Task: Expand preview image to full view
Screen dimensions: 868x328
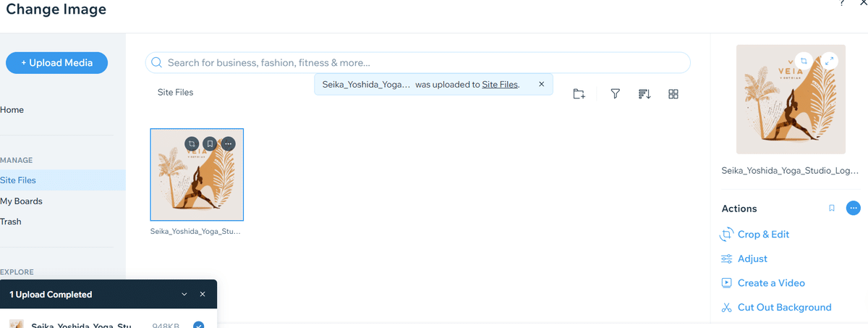Action: coord(830,61)
